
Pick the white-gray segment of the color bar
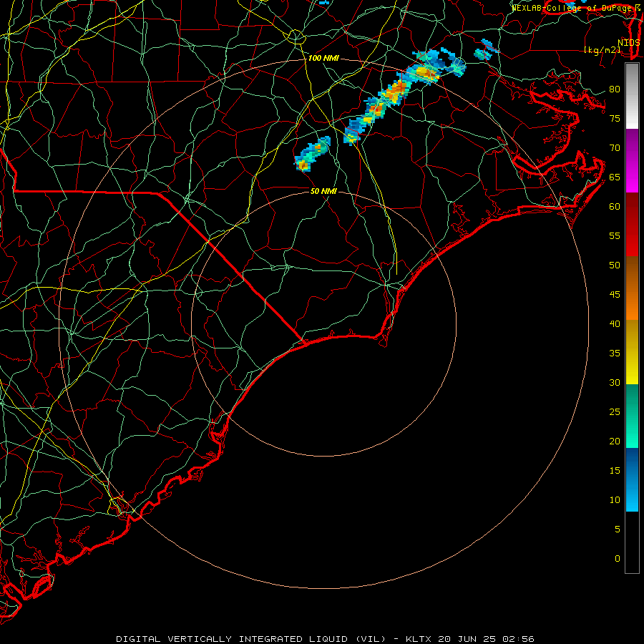click(632, 96)
